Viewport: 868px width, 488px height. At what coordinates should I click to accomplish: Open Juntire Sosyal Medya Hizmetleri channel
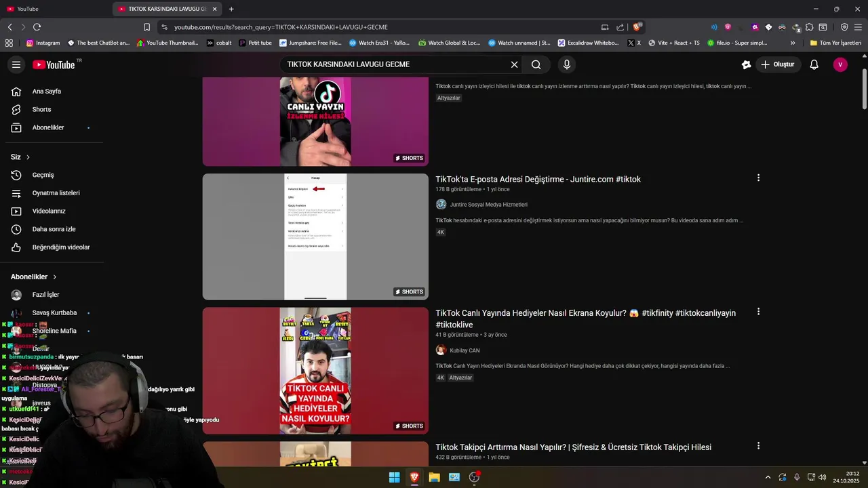[x=488, y=205]
